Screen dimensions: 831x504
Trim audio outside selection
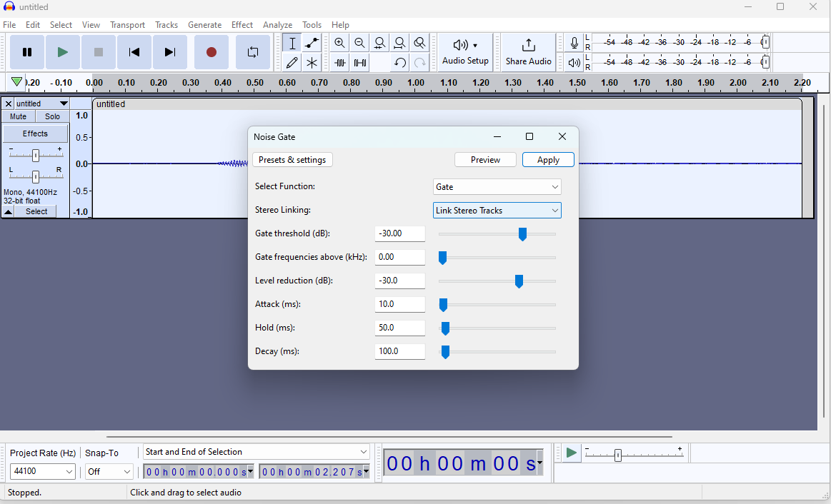tap(339, 62)
